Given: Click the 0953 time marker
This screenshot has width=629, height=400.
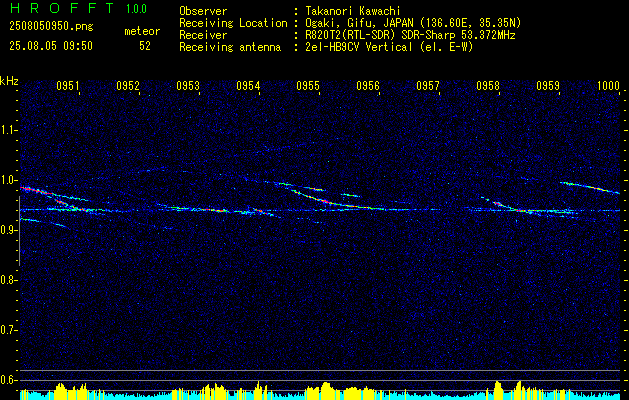Looking at the screenshot, I should click(188, 85).
